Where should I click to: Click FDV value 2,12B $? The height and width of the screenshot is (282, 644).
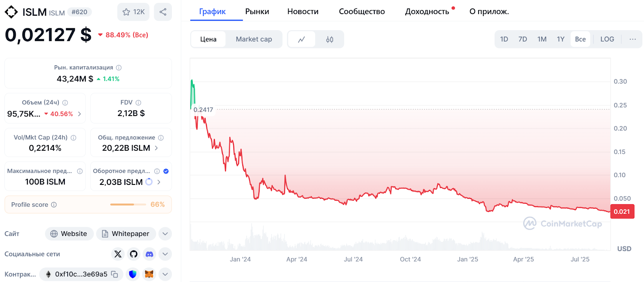pyautogui.click(x=131, y=114)
